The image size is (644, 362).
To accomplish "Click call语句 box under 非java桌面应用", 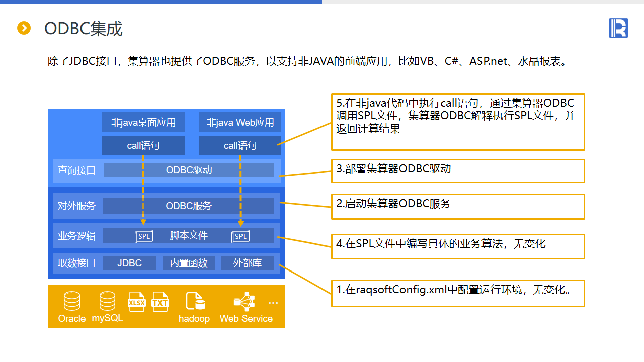I will pos(143,145).
